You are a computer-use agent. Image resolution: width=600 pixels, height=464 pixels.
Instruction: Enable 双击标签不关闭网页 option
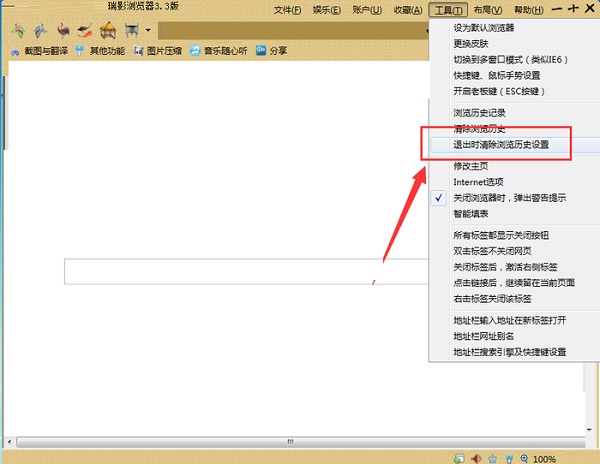[492, 252]
